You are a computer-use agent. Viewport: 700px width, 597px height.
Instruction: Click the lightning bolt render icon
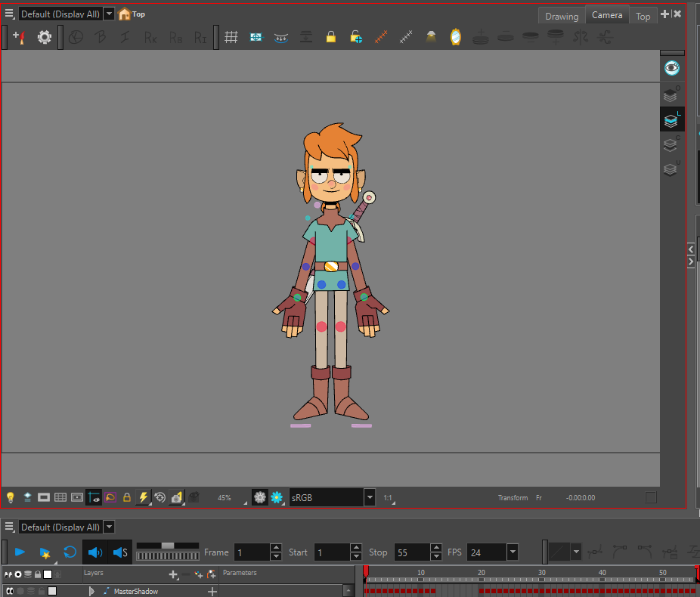(144, 497)
